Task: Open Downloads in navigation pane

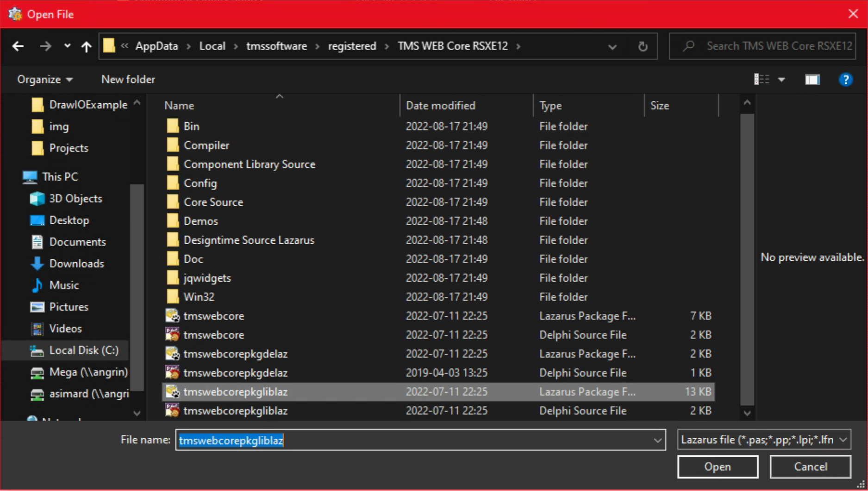Action: pos(67,264)
